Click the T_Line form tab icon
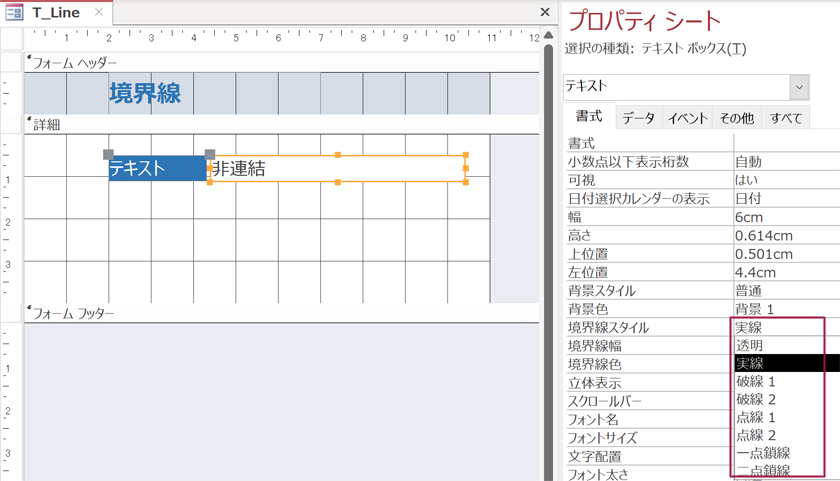Viewport: 840px width, 481px height. click(x=15, y=13)
